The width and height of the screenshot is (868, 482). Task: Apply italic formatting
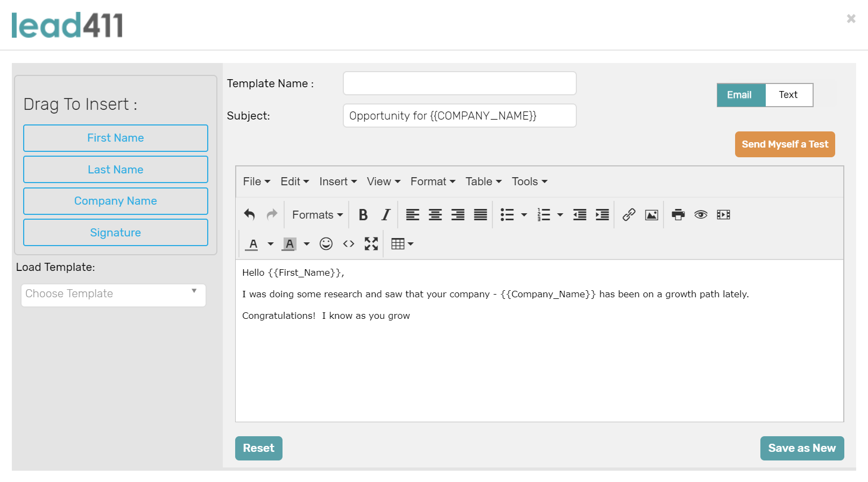pos(386,215)
